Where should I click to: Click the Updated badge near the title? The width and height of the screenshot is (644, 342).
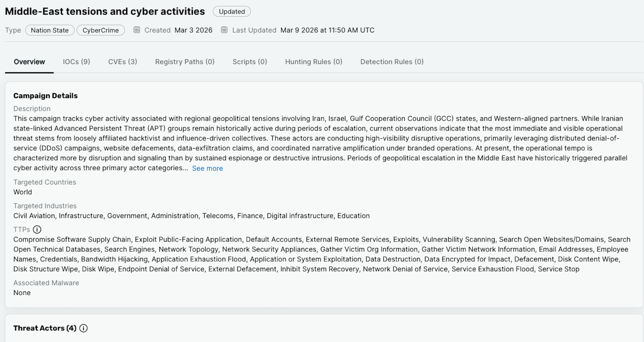pos(232,11)
